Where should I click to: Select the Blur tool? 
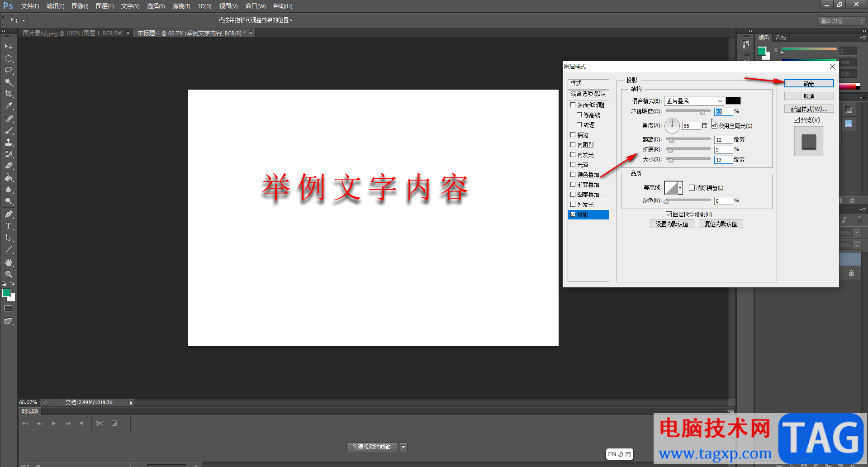9,189
